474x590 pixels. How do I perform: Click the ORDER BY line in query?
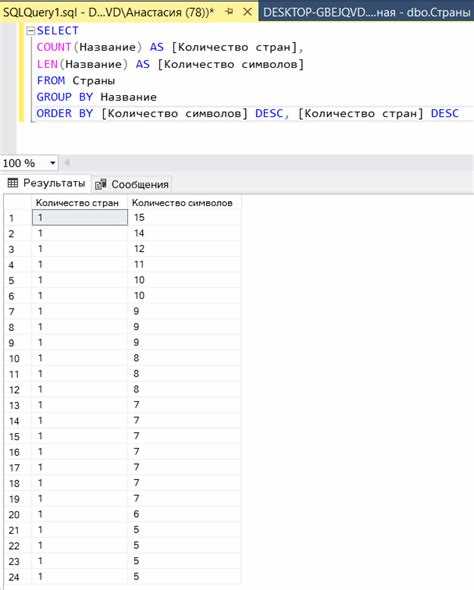(x=248, y=113)
